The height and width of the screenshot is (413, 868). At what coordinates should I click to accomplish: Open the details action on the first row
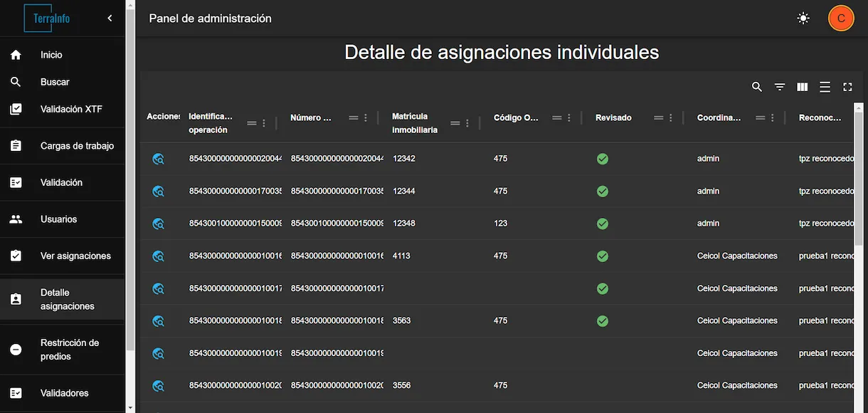[x=158, y=158]
